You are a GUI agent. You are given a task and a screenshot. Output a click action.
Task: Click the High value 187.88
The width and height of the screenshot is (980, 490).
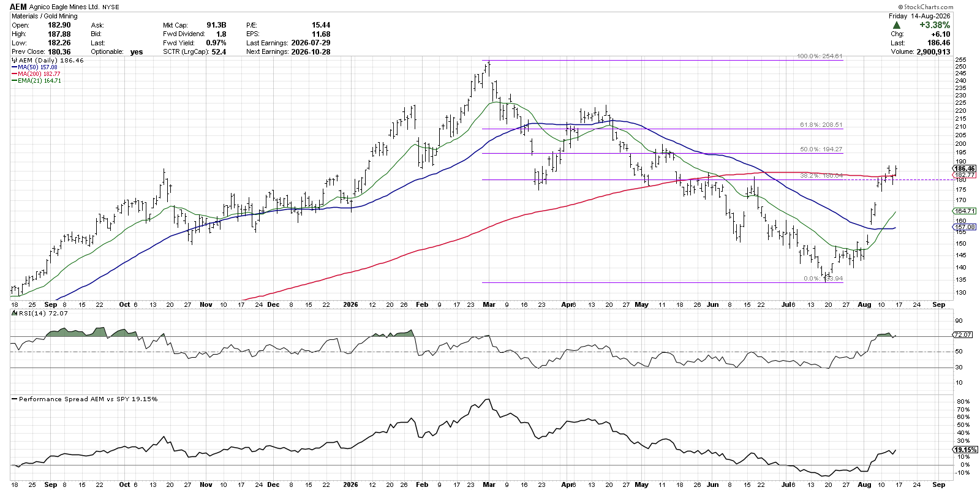coord(59,34)
